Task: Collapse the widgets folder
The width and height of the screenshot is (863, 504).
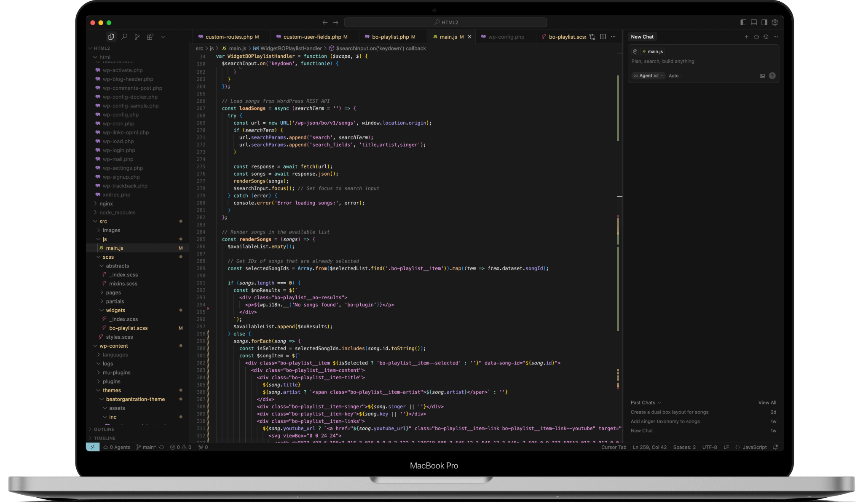Action: point(115,310)
